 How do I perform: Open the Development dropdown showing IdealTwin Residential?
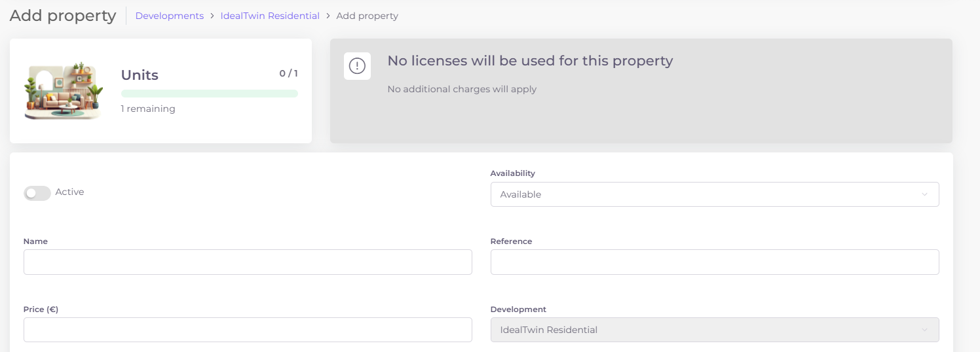pos(714,330)
